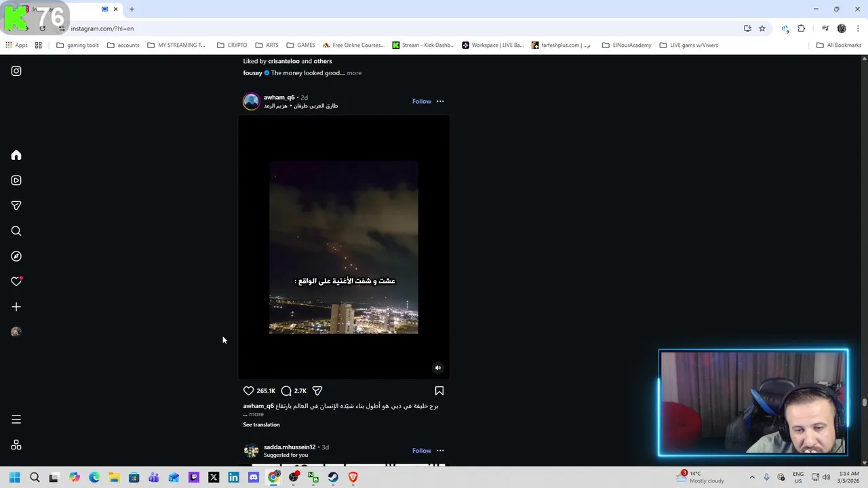Open profile avatar in Instagram sidebar
Viewport: 868px width, 488px height.
pyautogui.click(x=16, y=332)
